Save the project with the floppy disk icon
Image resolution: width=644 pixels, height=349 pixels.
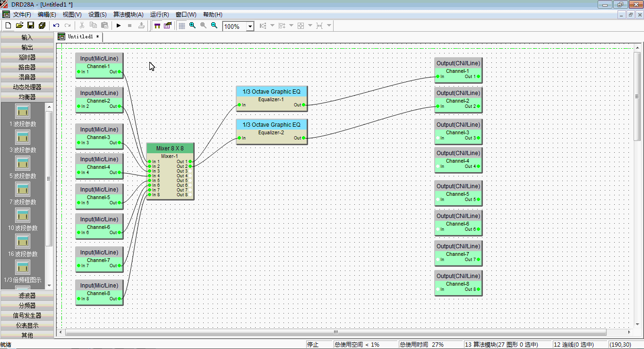31,26
